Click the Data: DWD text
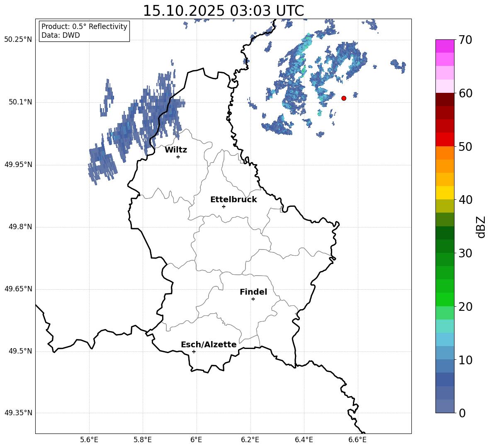This screenshot has width=491, height=448. (x=61, y=35)
